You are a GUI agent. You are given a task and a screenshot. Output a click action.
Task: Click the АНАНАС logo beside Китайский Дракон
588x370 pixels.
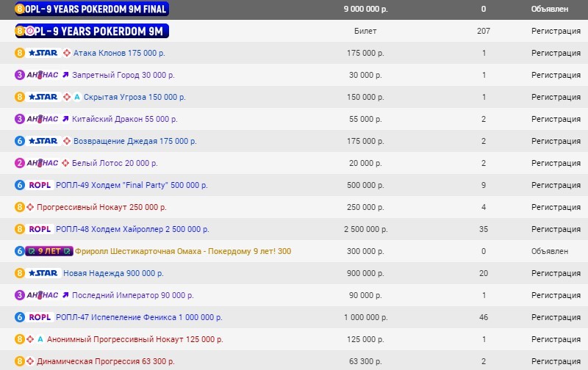pos(43,119)
